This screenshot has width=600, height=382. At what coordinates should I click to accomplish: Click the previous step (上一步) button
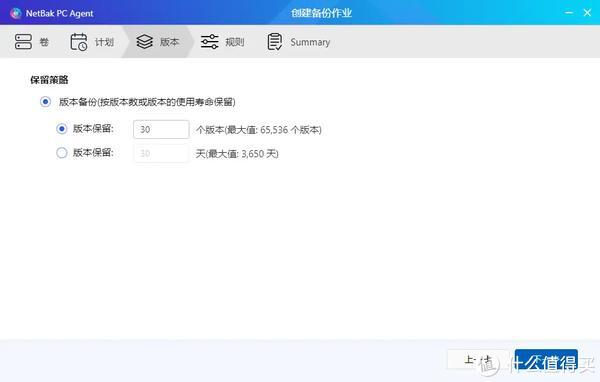[478, 360]
